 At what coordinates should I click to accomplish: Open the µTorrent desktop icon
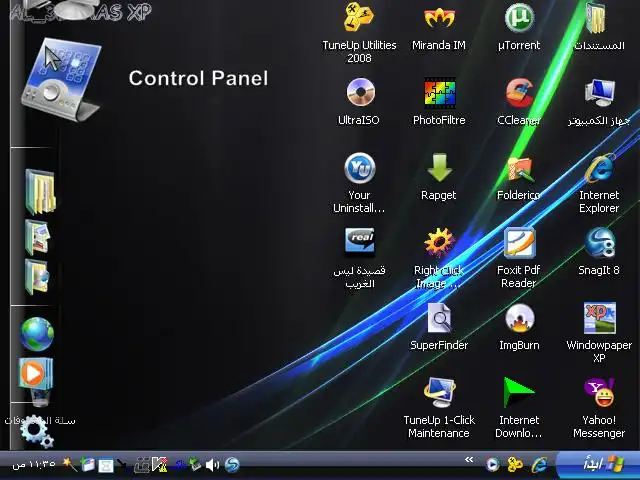pos(519,18)
